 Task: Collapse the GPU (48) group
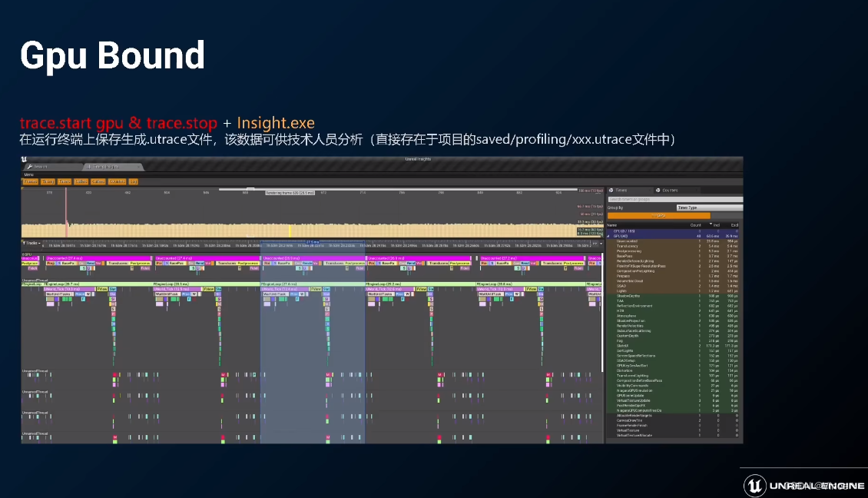click(x=609, y=236)
